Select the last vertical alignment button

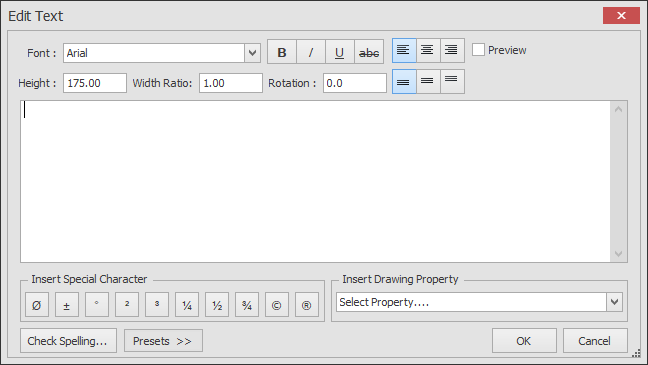coord(452,81)
